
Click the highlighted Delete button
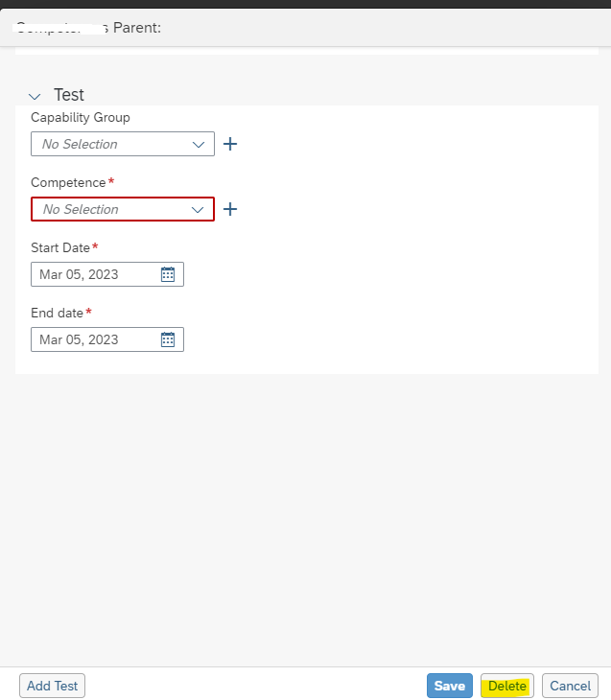click(x=507, y=686)
